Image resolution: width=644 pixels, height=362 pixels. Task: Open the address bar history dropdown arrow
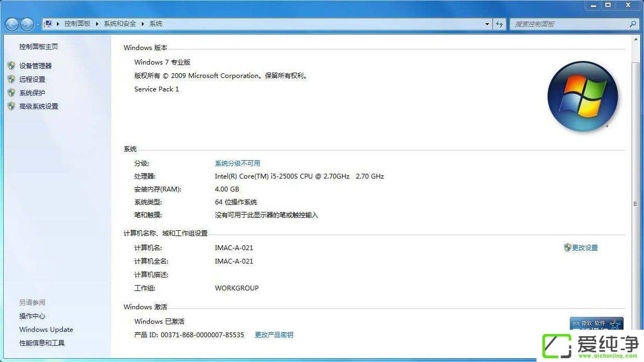(x=487, y=24)
